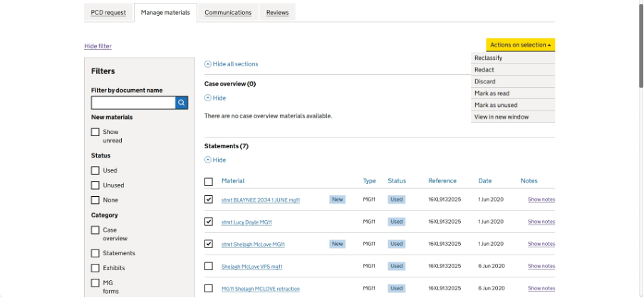Screen dimensions: 644x298
Task: Hide the Case overview section
Action: pos(215,98)
